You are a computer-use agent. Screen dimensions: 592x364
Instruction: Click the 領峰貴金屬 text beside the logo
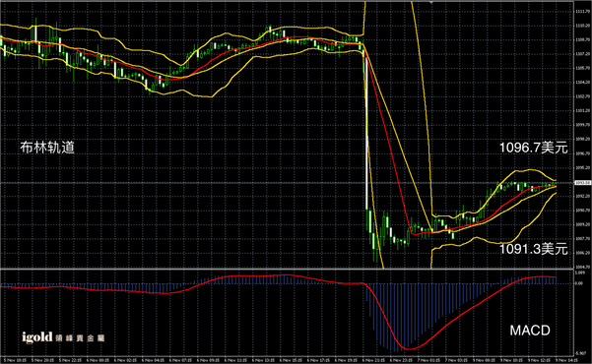click(80, 338)
